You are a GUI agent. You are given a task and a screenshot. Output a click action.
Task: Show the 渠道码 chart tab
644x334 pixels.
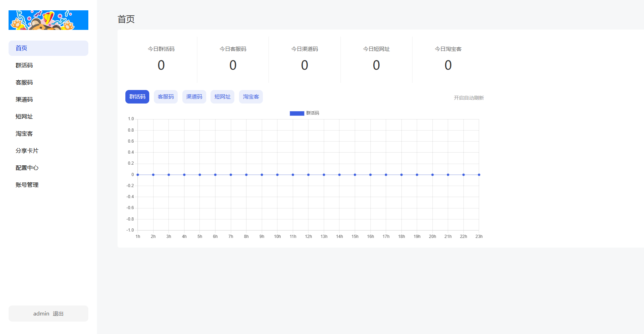click(x=194, y=97)
